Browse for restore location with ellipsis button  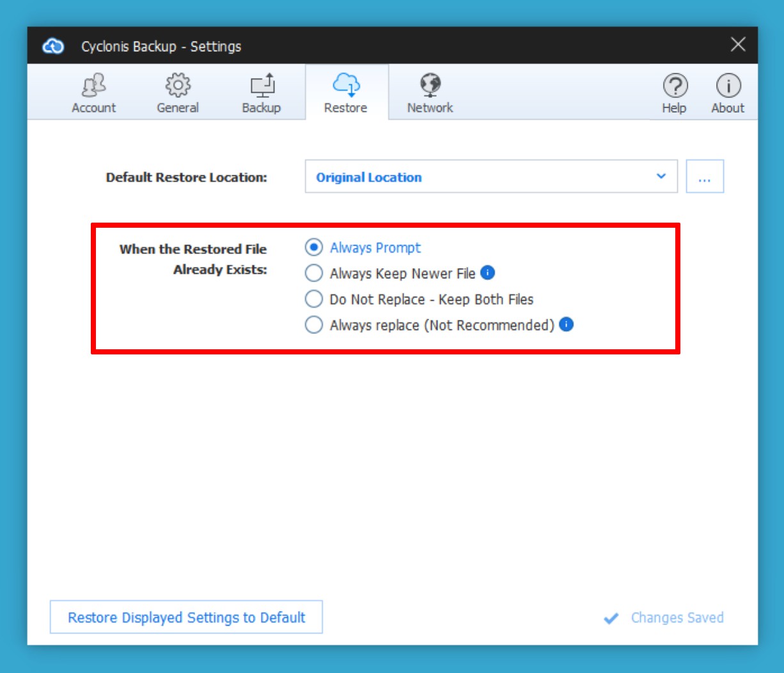[705, 177]
